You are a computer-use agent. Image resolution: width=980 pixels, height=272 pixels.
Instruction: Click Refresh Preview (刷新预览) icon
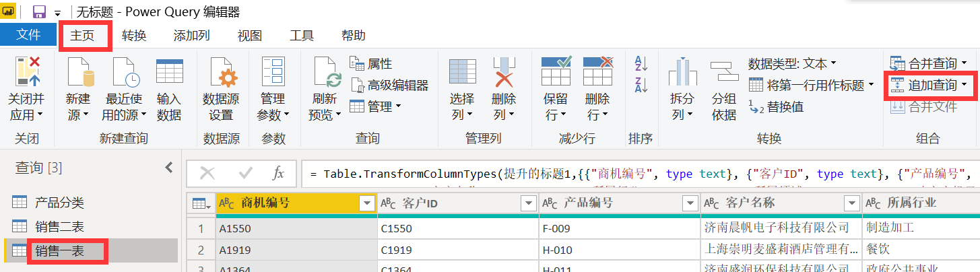tap(326, 73)
